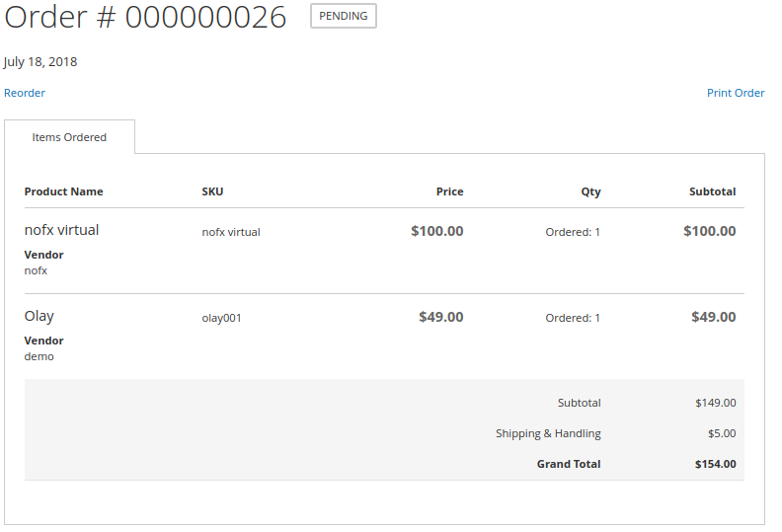
Task: Click the demo vendor name under Olay
Action: point(39,356)
